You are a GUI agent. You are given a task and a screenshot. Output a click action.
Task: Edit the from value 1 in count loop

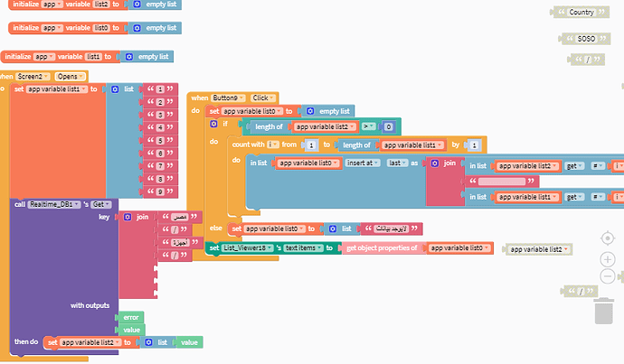point(312,145)
